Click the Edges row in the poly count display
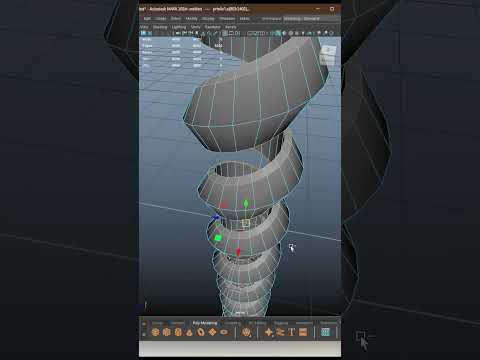 182,46
